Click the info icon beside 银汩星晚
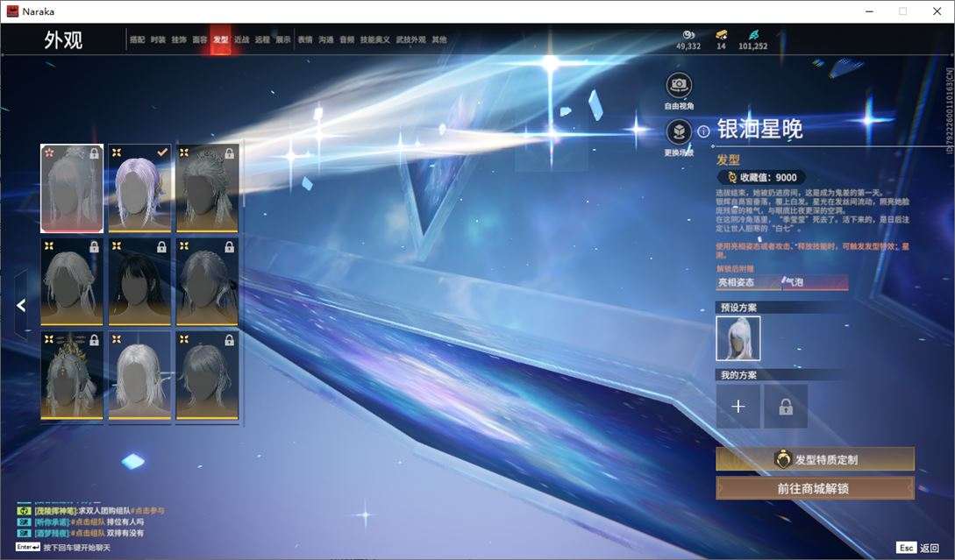 pyautogui.click(x=703, y=131)
